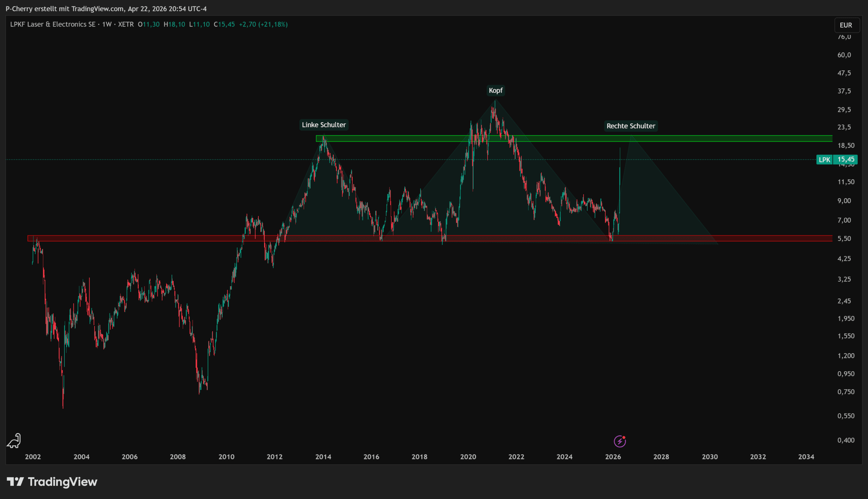Click the 60,0 price scale label
This screenshot has height=499, width=868.
844,55
